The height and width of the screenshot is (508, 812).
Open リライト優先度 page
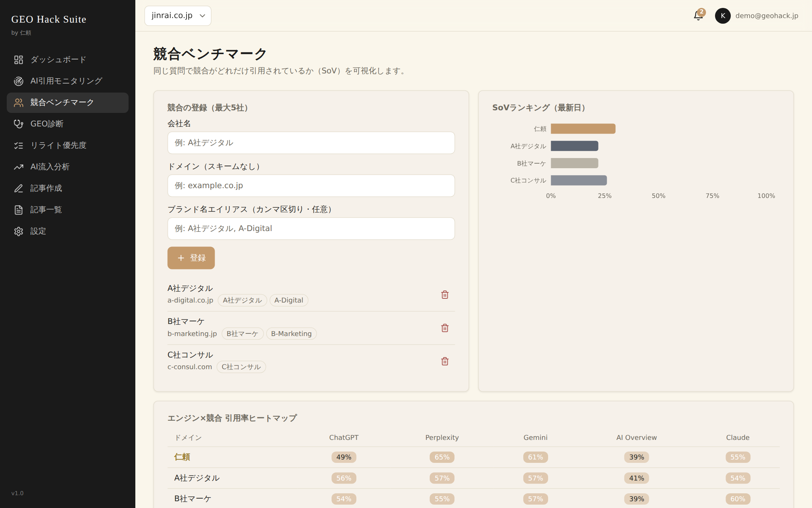68,146
